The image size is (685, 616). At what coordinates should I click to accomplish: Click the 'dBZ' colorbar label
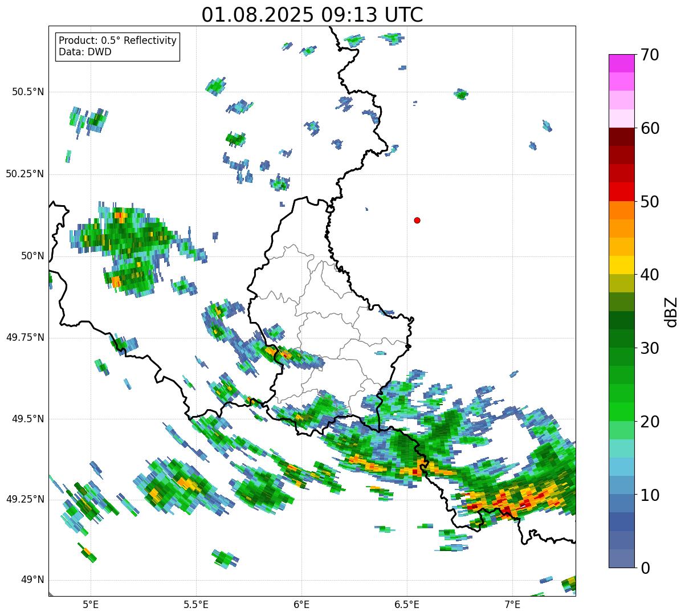point(671,312)
